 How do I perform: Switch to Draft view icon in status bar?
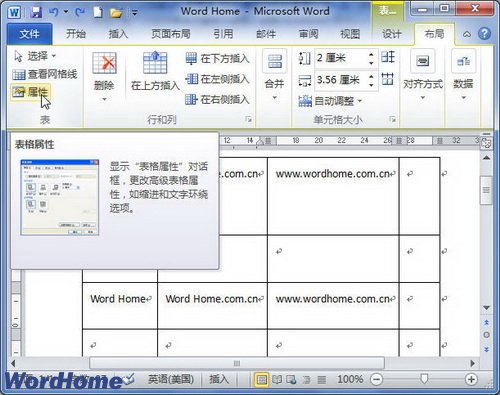point(322,379)
